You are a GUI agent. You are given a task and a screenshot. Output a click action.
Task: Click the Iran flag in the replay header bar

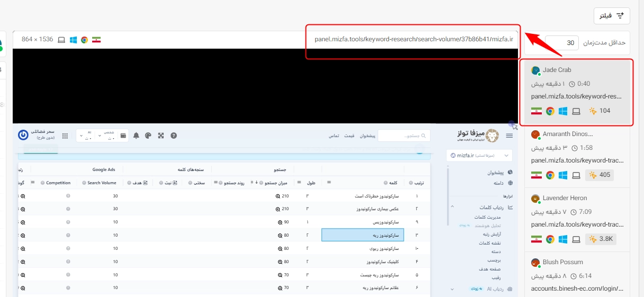(x=96, y=40)
